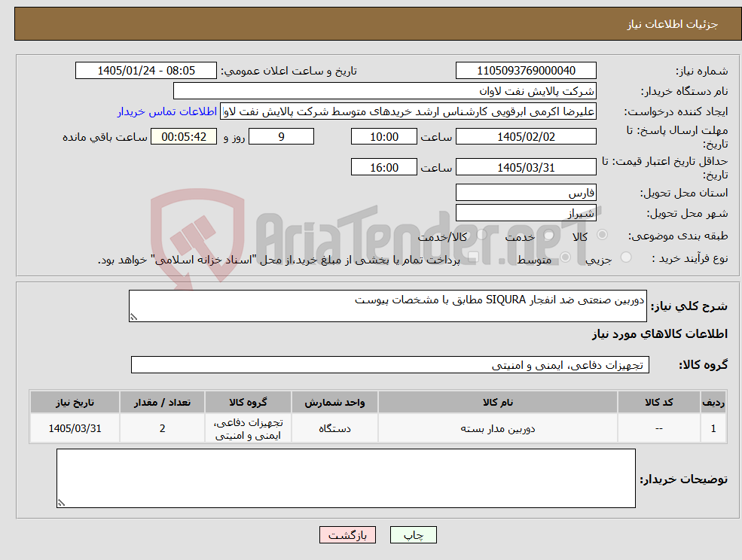742x560 pixels.
Task: Select the جزیی purchase type radio
Action: click(x=625, y=257)
